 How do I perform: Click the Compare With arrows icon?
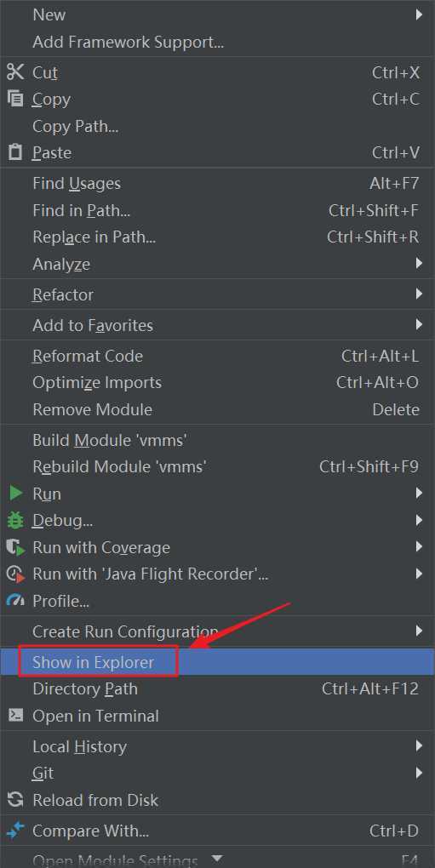click(x=15, y=831)
